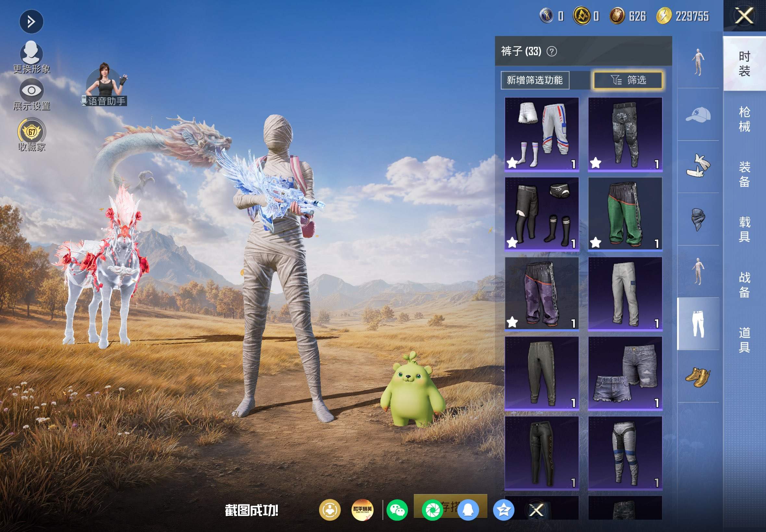Share screenshot to WeChat
This screenshot has height=532, width=766.
[x=397, y=510]
